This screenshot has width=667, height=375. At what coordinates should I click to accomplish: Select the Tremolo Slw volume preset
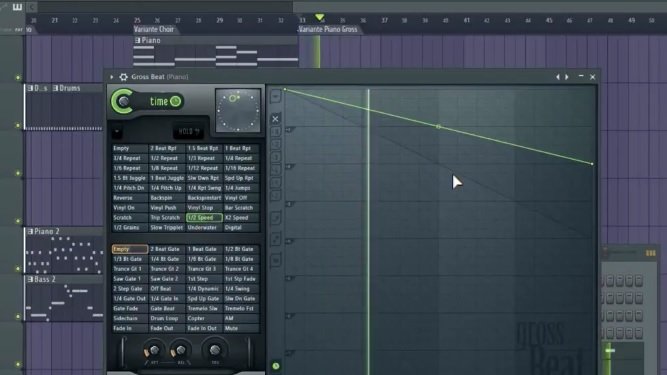(x=204, y=309)
